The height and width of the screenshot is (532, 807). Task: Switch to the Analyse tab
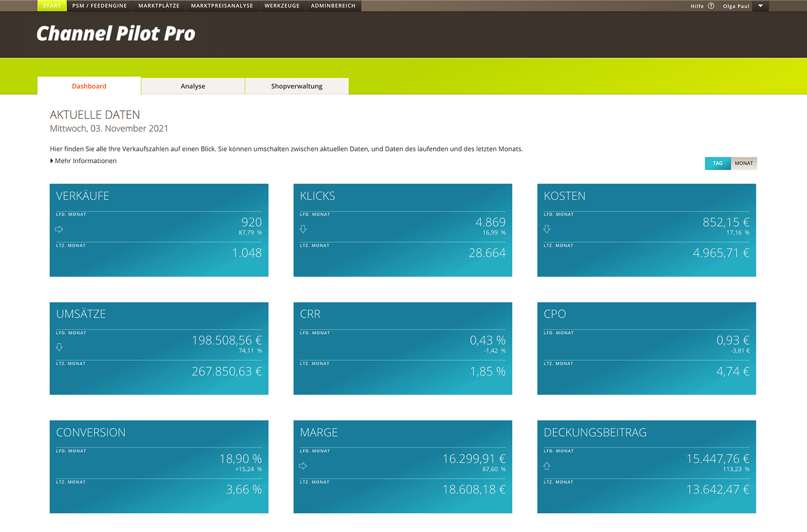[x=193, y=86]
